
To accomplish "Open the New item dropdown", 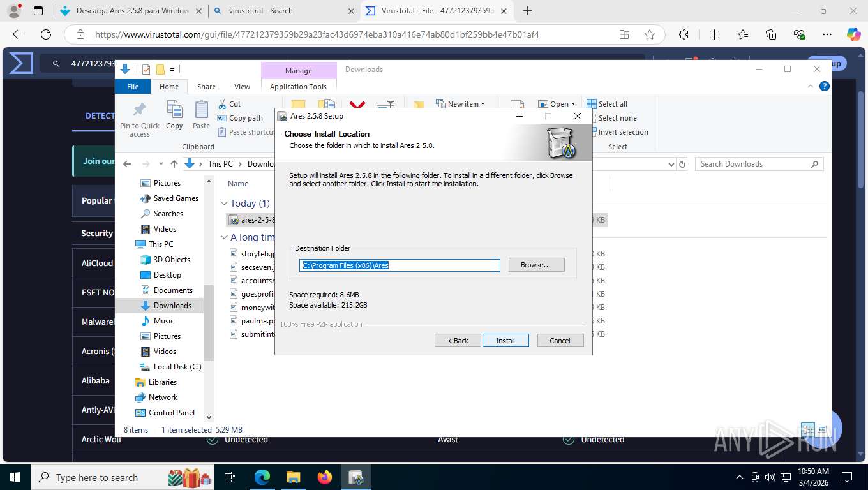I will point(461,104).
